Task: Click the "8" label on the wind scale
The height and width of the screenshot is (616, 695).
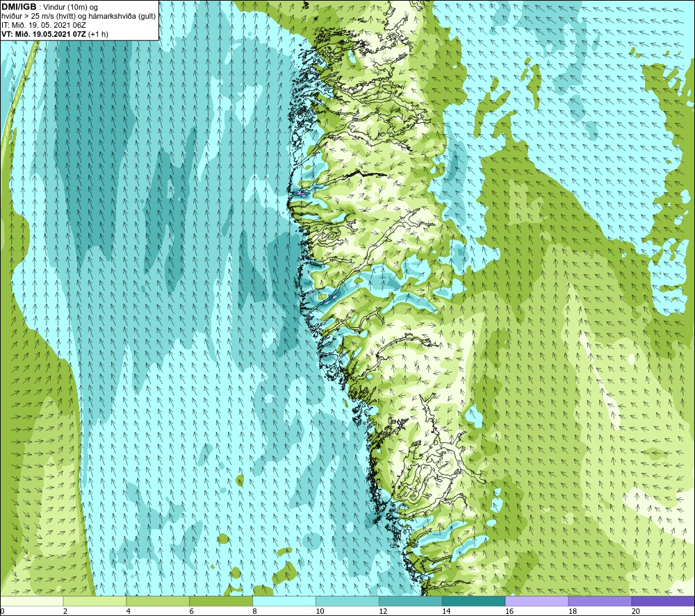Action: pyautogui.click(x=255, y=612)
